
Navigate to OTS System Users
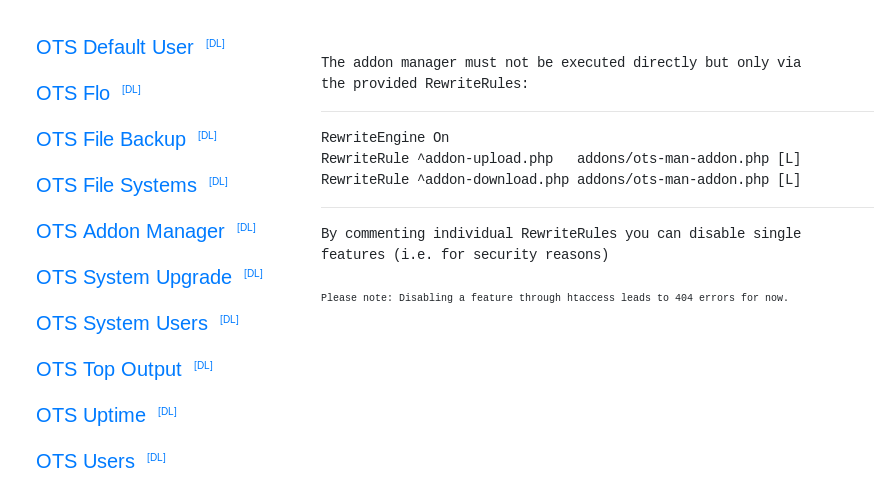click(x=122, y=323)
